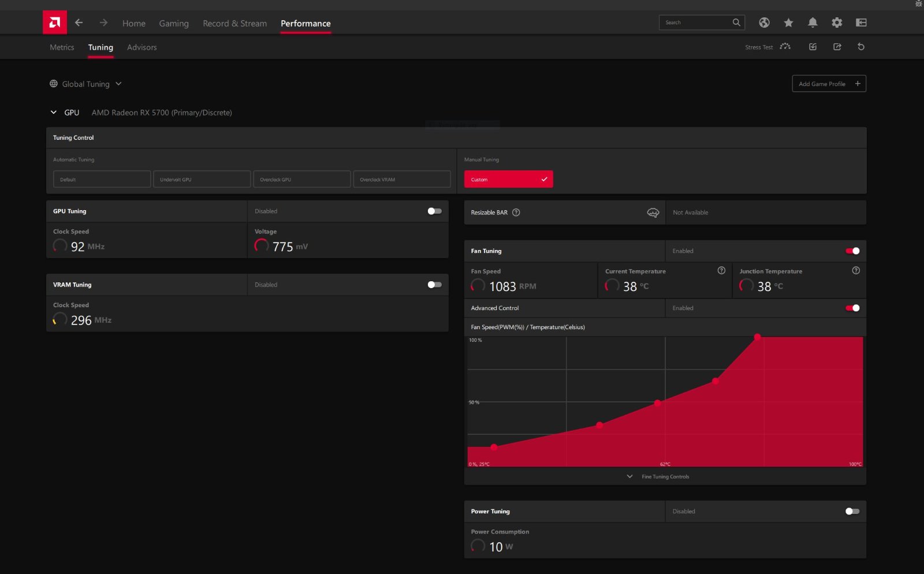Click the Stress Test gauge icon
Viewport: 924px width, 574px height.
point(785,47)
